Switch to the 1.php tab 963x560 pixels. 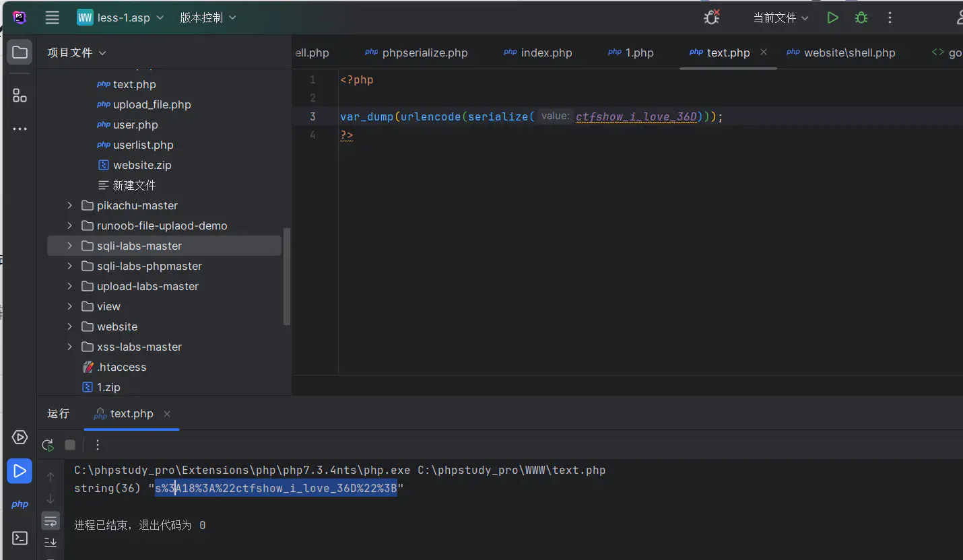tap(631, 53)
